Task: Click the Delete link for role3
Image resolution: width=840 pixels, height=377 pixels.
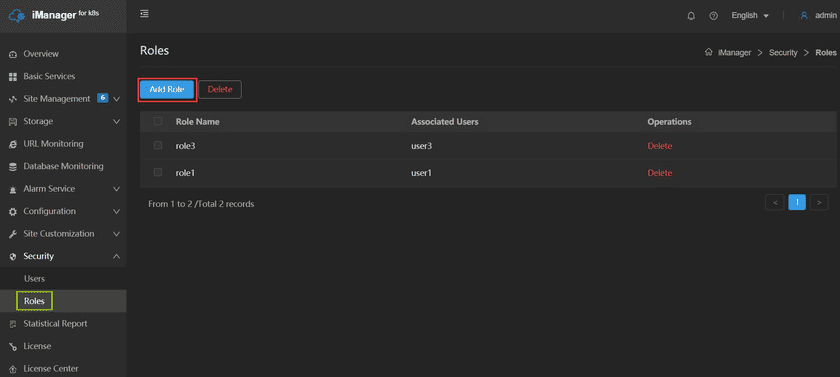Action: coord(659,146)
